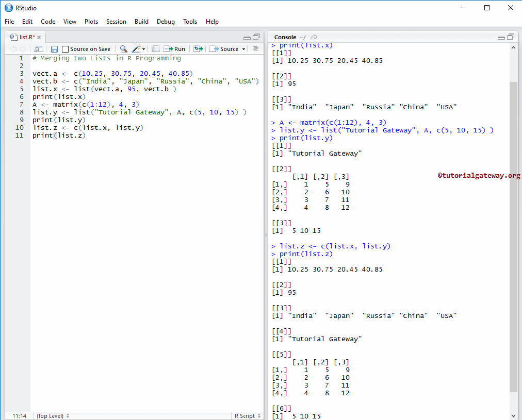This screenshot has height=420, width=522.
Task: Open the Session menu
Action: pos(116,22)
